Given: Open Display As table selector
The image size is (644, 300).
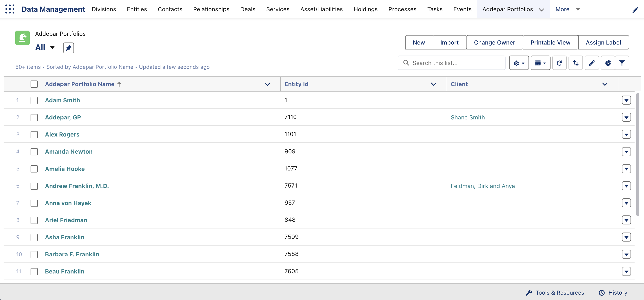Looking at the screenshot, I should click(540, 63).
